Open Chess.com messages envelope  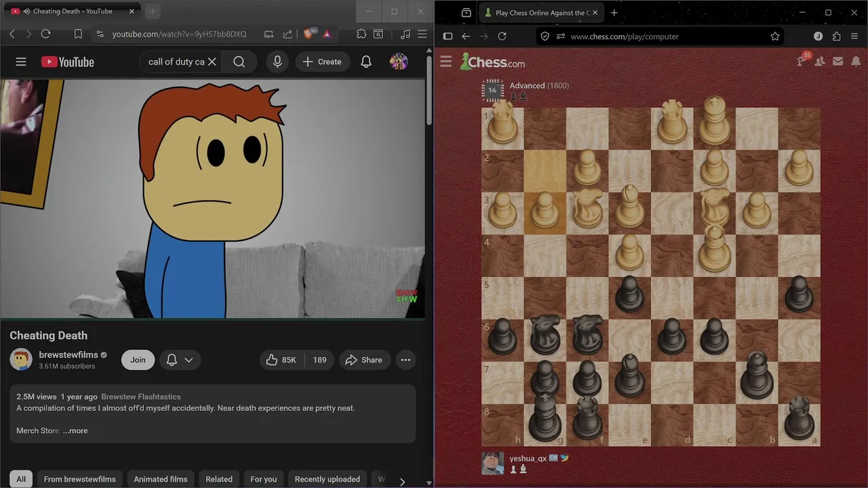[838, 62]
